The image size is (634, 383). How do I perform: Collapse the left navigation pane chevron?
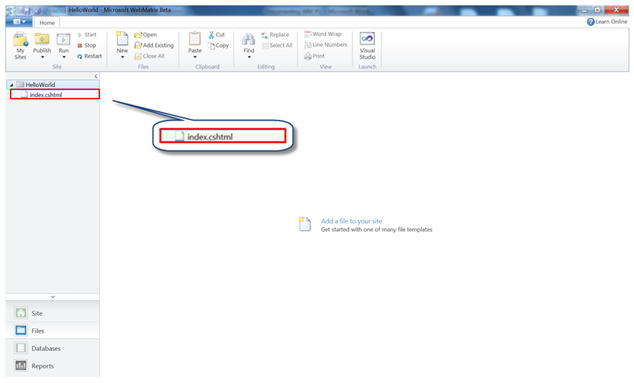(x=95, y=76)
